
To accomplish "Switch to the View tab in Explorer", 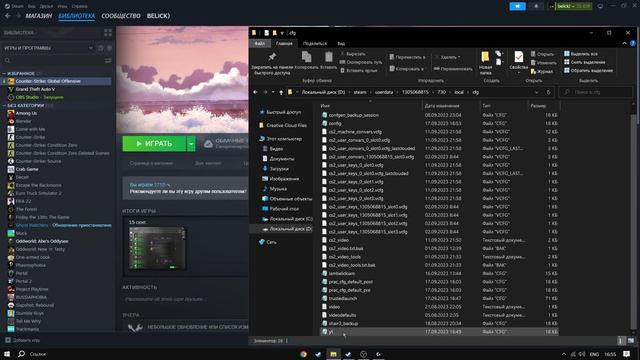I will (x=341, y=43).
